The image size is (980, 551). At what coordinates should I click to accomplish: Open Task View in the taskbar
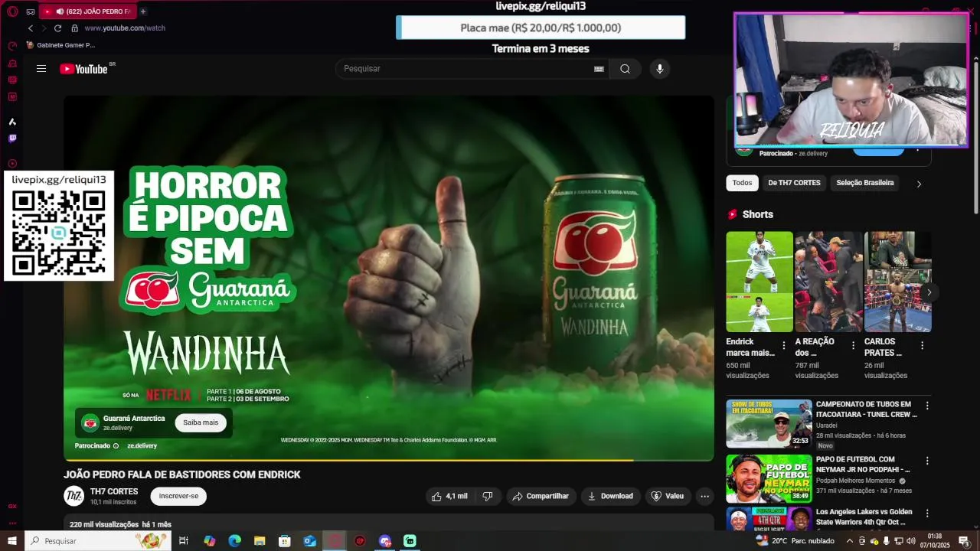(x=184, y=541)
